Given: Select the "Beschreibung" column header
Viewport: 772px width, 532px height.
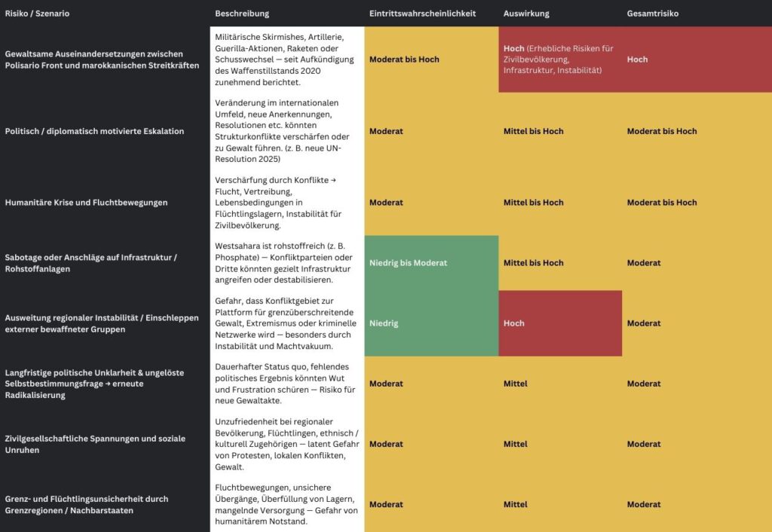Looking at the screenshot, I should point(242,14).
